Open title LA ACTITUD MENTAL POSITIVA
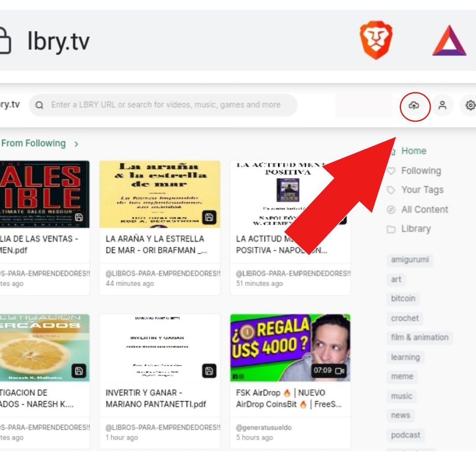The width and height of the screenshot is (476, 476). [x=281, y=244]
